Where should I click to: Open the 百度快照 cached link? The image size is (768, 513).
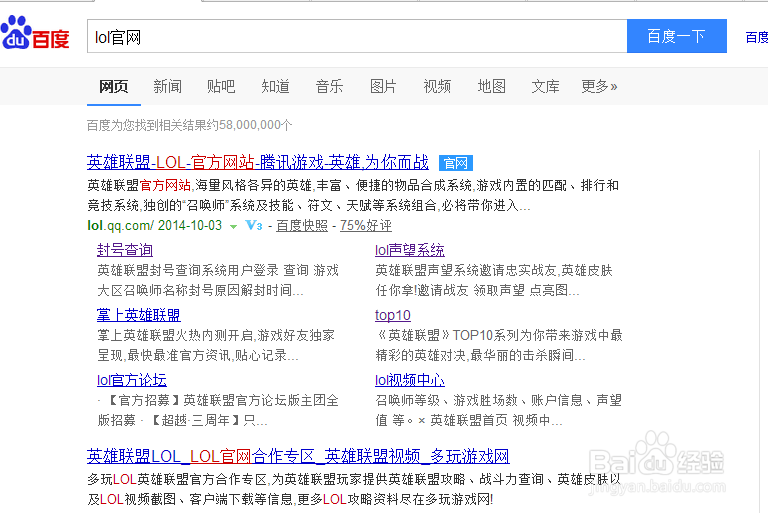coord(302,225)
